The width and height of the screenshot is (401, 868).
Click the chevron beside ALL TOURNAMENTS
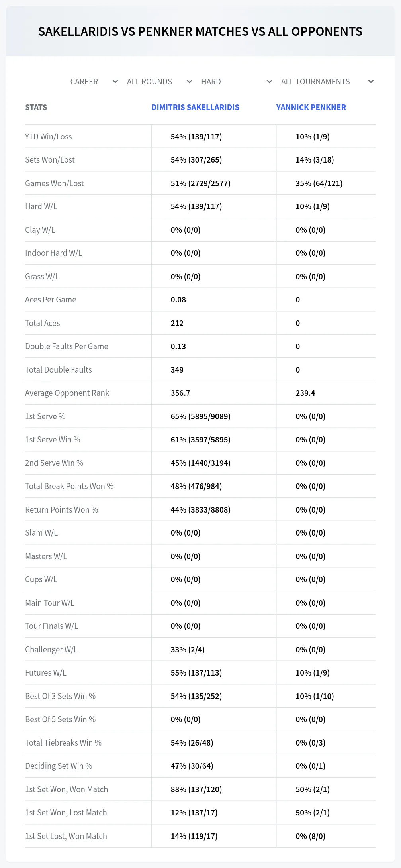tap(371, 82)
